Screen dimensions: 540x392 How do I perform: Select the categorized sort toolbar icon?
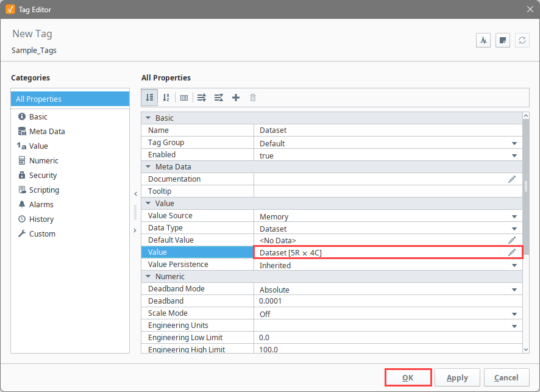149,98
